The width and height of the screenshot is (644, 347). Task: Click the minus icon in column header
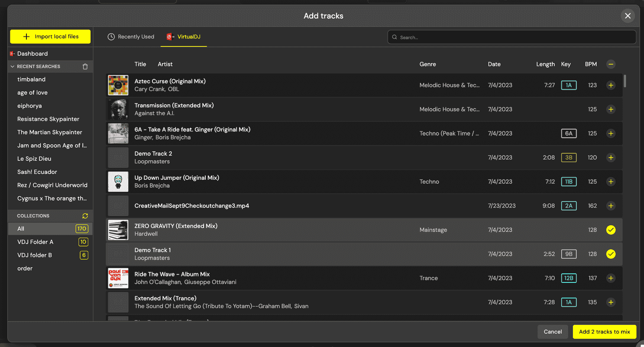(611, 64)
